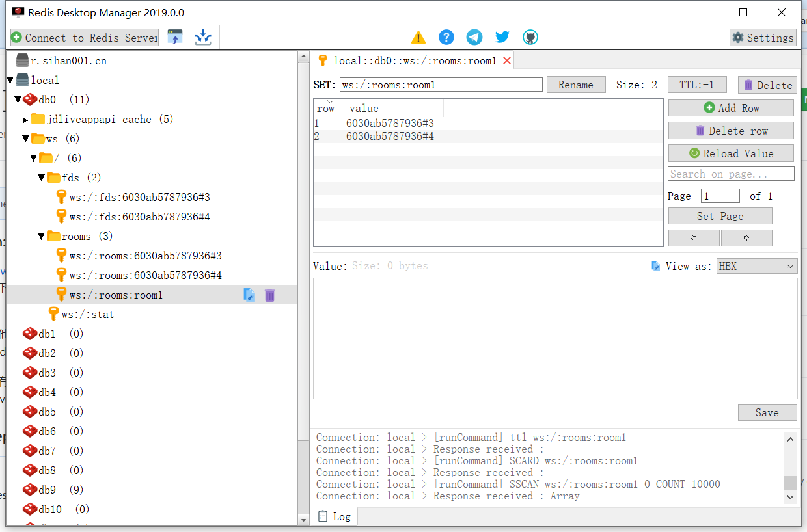The image size is (807, 532).
Task: Select row 1 value 6030ab5787936#3
Action: click(x=390, y=124)
